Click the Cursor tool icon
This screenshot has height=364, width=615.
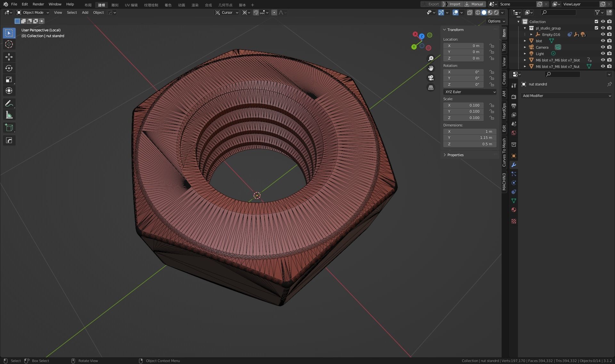pos(9,44)
